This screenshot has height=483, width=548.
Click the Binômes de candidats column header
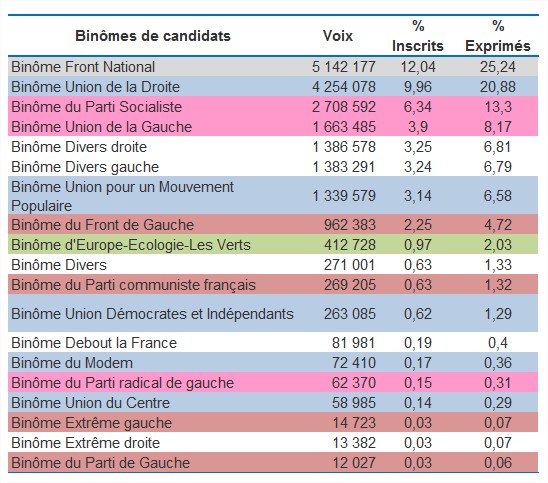point(153,36)
